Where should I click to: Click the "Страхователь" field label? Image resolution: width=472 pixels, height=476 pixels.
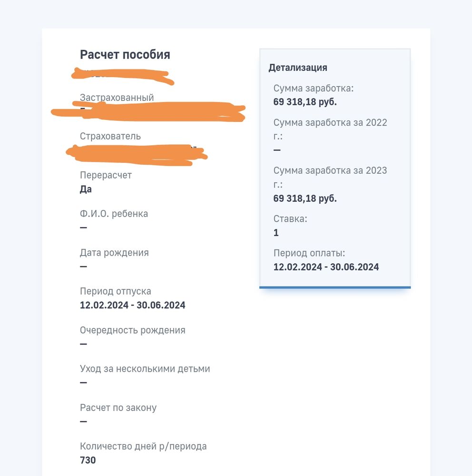pyautogui.click(x=110, y=137)
